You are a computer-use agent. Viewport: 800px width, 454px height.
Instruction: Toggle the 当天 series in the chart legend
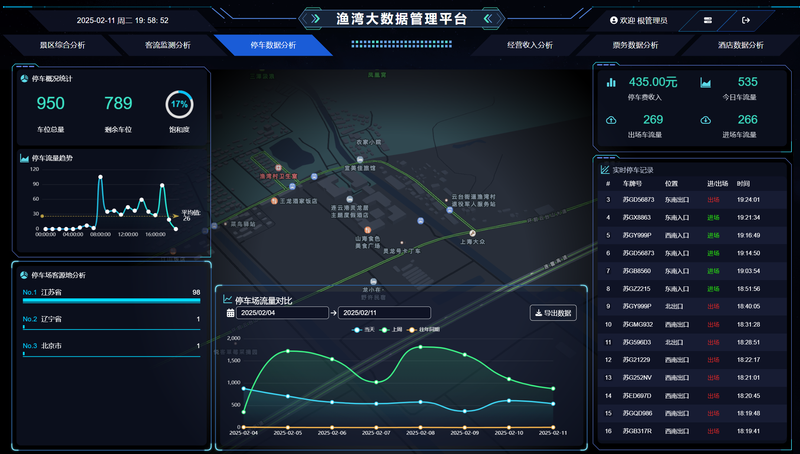click(x=363, y=330)
